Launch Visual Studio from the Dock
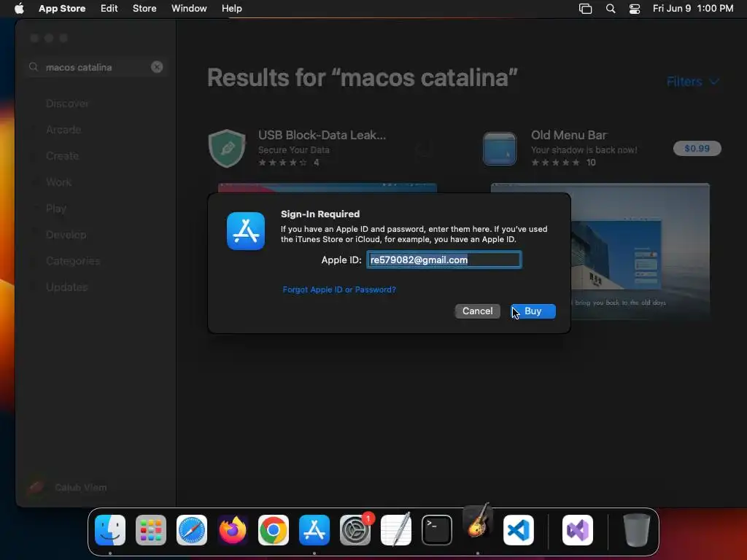Image resolution: width=747 pixels, height=560 pixels. coord(578,530)
